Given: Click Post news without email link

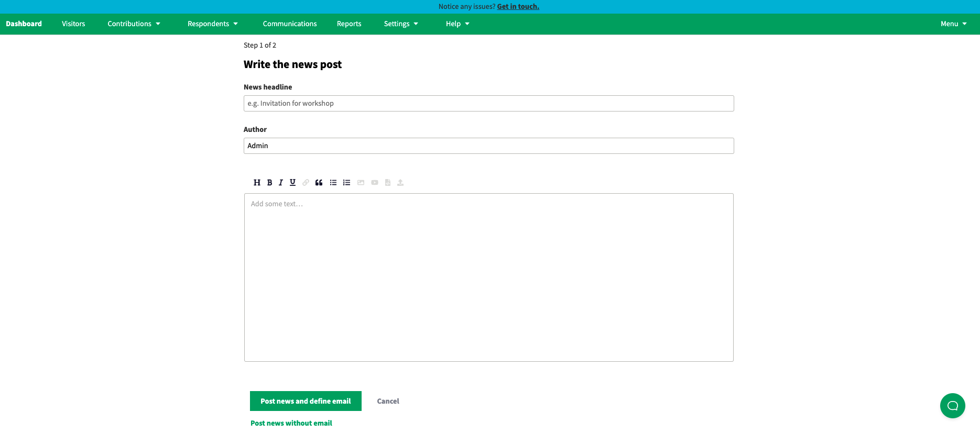Looking at the screenshot, I should tap(291, 423).
